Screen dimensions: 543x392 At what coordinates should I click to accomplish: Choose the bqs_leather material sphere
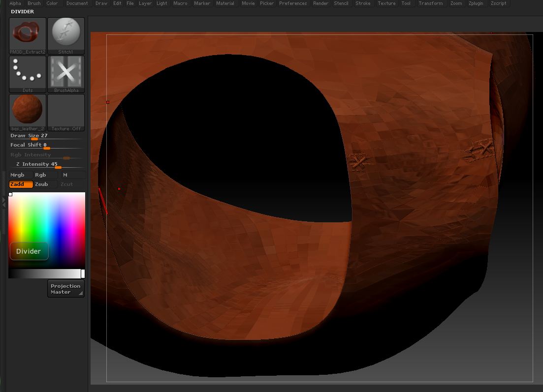point(28,111)
